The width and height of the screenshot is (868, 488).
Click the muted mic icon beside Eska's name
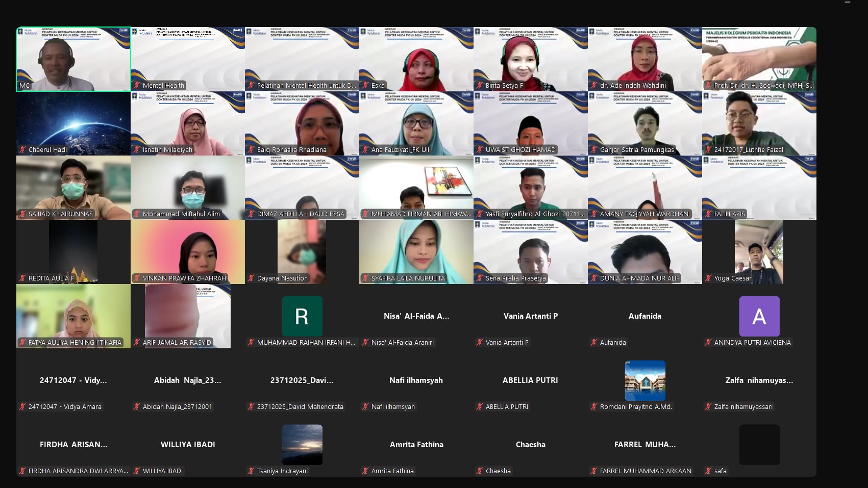pyautogui.click(x=365, y=85)
